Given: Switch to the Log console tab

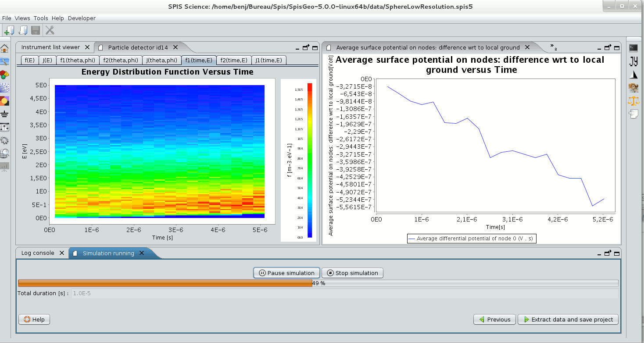Looking at the screenshot, I should point(38,253).
